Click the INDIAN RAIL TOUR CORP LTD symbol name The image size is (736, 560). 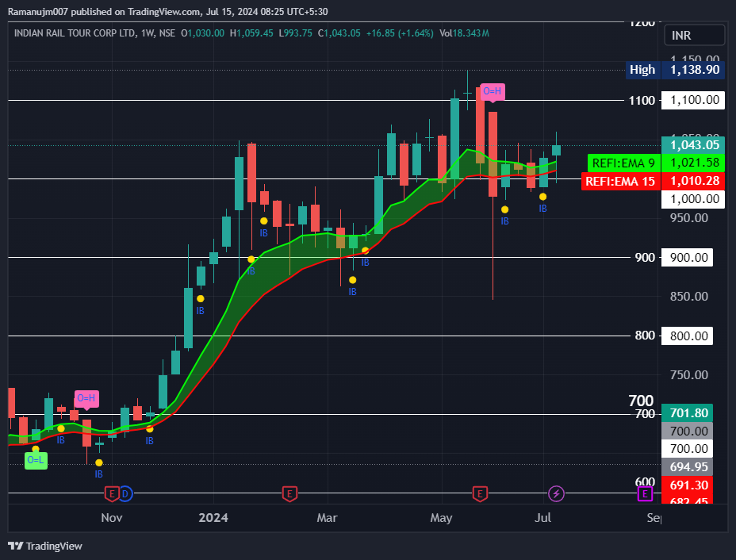(75, 33)
